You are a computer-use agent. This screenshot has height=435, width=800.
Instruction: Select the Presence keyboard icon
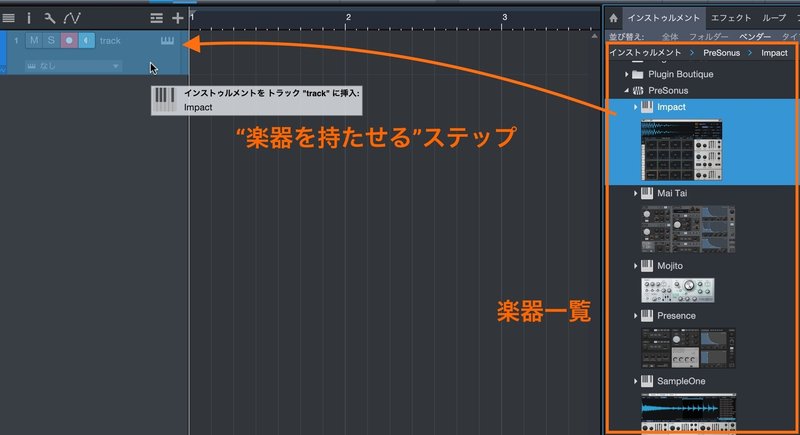pos(647,316)
